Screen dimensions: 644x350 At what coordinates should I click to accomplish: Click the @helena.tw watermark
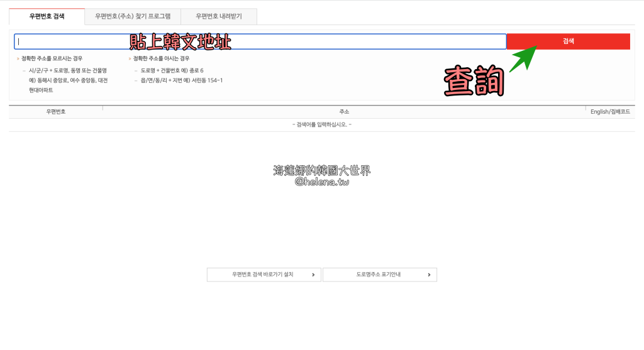click(x=322, y=182)
